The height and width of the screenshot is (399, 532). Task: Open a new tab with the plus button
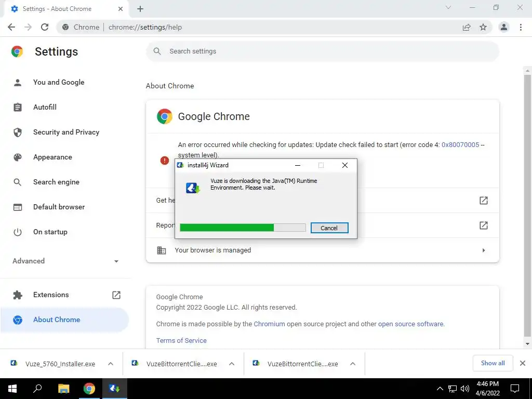140,9
